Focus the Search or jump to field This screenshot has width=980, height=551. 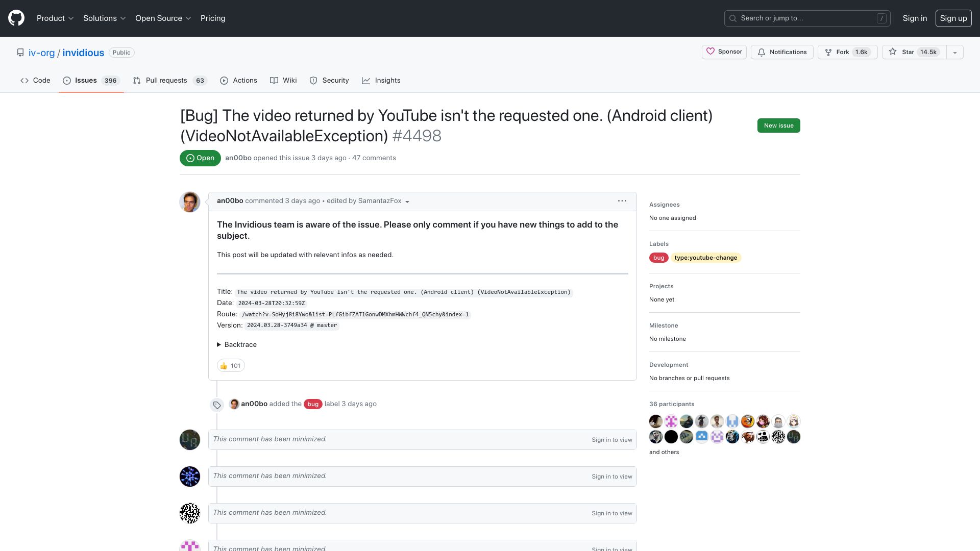pyautogui.click(x=807, y=18)
